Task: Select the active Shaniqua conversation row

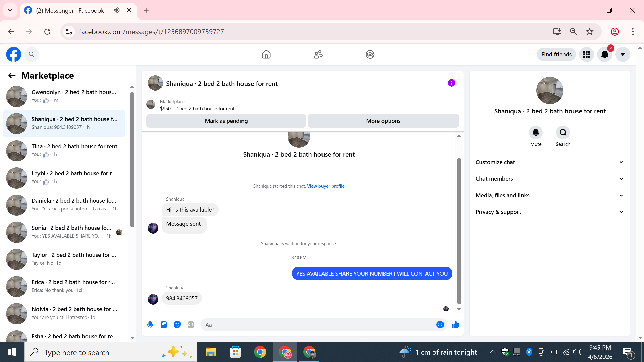Action: coord(64,124)
